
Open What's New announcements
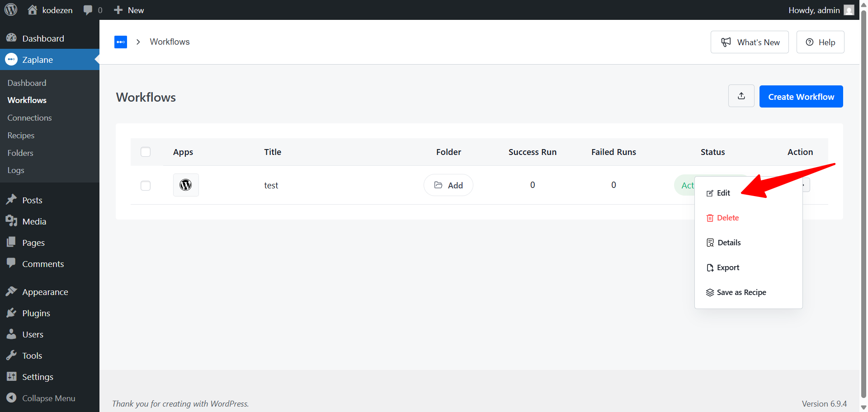(750, 42)
